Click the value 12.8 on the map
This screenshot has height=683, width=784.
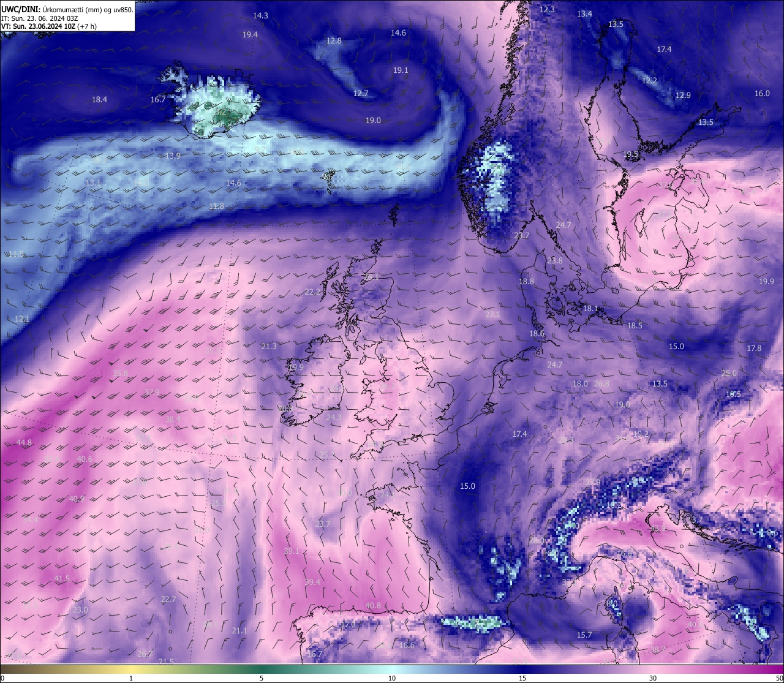334,41
